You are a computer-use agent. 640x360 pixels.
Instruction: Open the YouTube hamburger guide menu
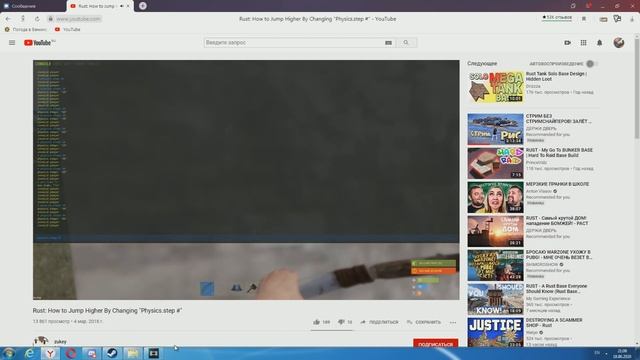tap(12, 42)
